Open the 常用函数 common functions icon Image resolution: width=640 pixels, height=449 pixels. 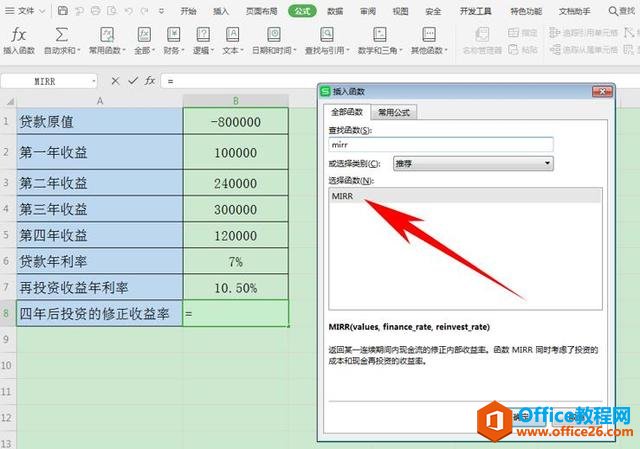coord(107,35)
